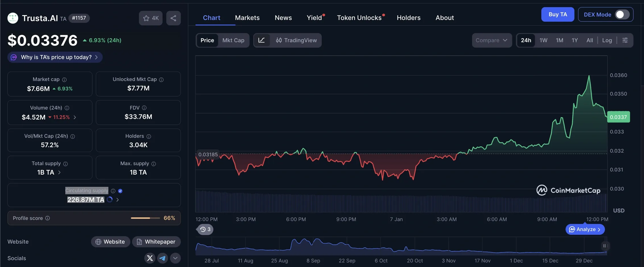Open the share icon next to the star
Viewport: 644px width, 267px height.
coord(173,18)
